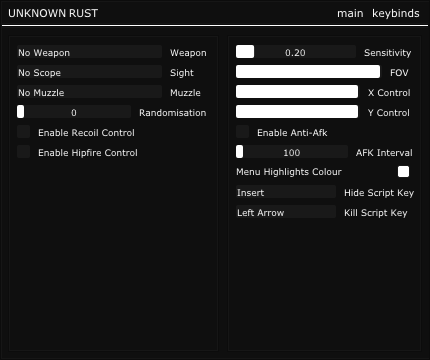Click the Left Arrow kill script key field
430x360 pixels.
point(286,212)
